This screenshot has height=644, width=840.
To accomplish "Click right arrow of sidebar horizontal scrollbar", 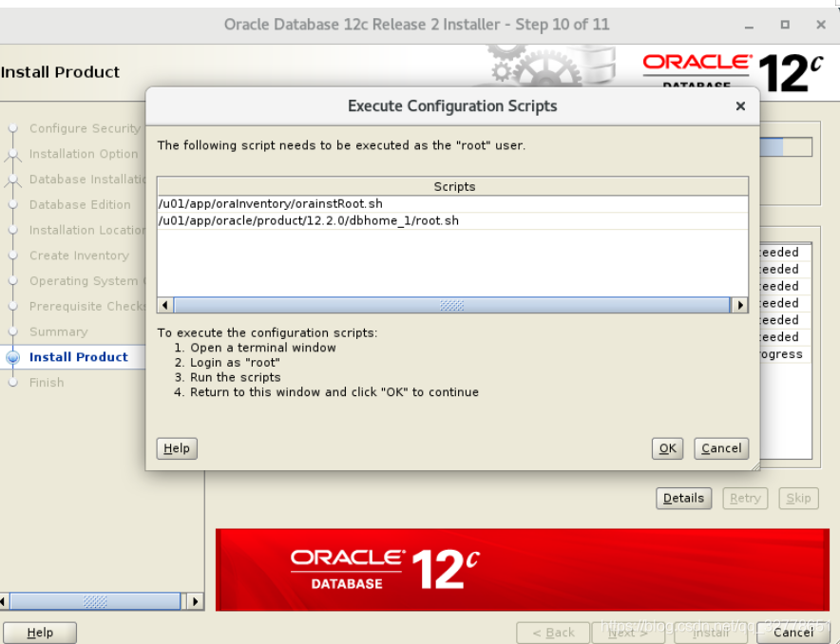I will tap(195, 601).
